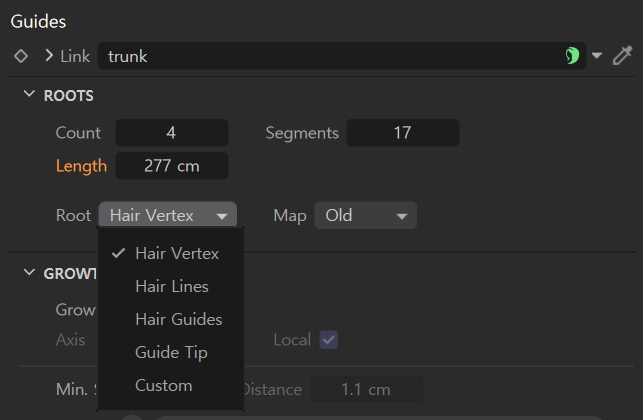This screenshot has height=420, width=643.
Task: Choose Hair Lines from the Root list
Action: 172,287
